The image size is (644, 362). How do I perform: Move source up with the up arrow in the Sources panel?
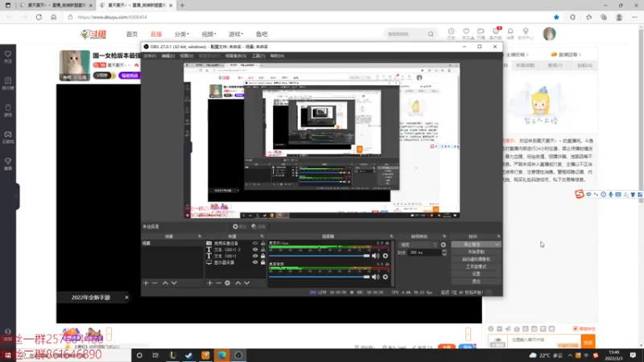pyautogui.click(x=237, y=283)
